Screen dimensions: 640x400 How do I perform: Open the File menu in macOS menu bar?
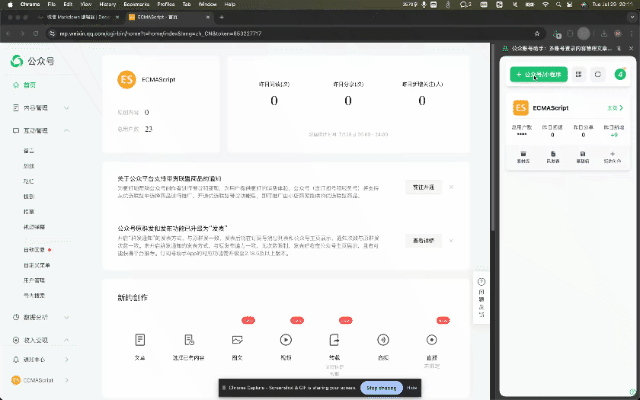pos(51,4)
